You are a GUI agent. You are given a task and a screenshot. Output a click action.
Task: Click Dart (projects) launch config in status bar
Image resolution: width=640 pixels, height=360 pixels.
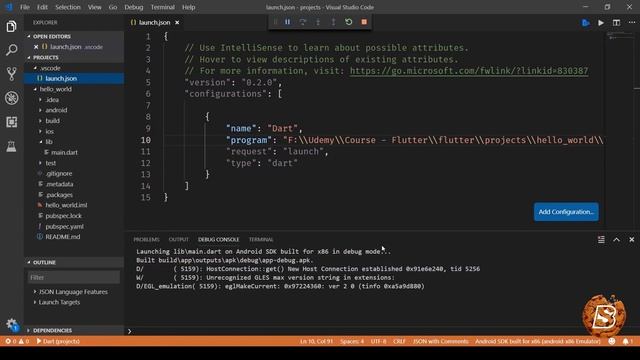(58, 341)
